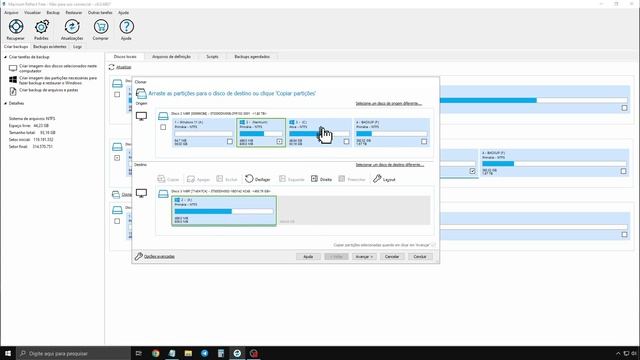Toggle first disk checkbox in main window
Screen dimensions: 640x360
(x=117, y=94)
